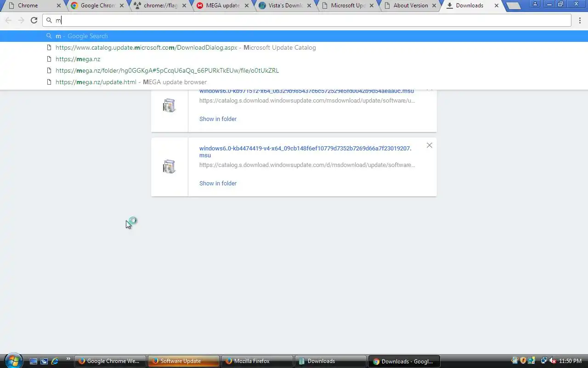Image resolution: width=588 pixels, height=368 pixels.
Task: Open the kb4474419-v4-x64 msu download link
Action: (305, 152)
